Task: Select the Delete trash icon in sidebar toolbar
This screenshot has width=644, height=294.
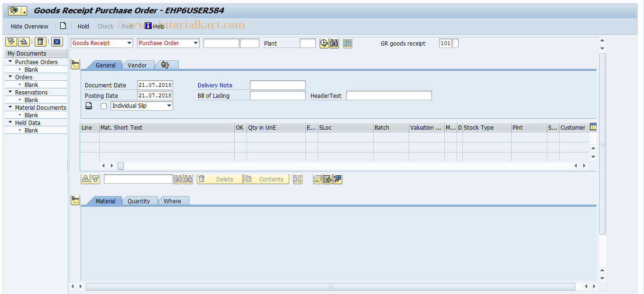Action: point(40,42)
